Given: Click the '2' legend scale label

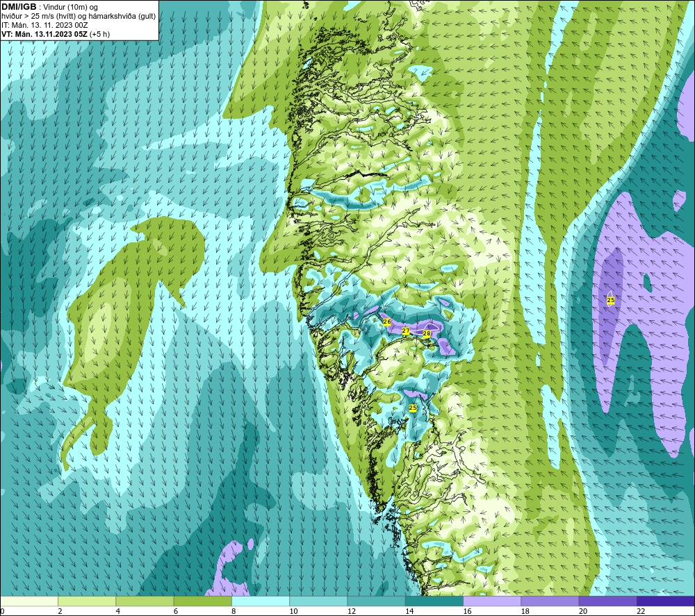Looking at the screenshot, I should click(60, 611).
